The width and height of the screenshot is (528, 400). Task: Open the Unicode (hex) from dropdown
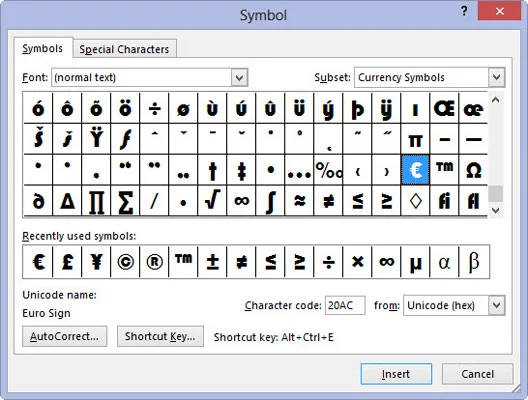pos(496,305)
